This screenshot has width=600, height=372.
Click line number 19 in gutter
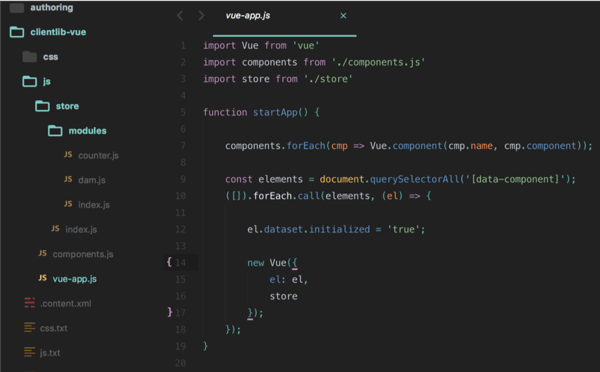point(180,346)
